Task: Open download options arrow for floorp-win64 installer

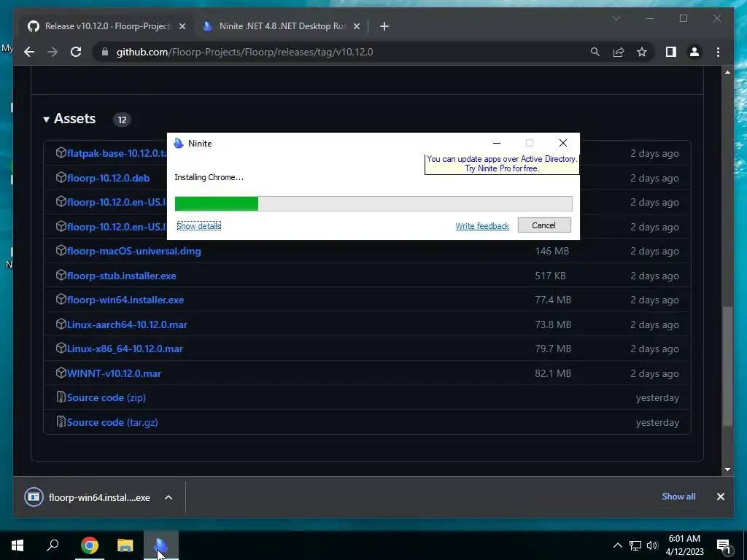Action: tap(169, 497)
